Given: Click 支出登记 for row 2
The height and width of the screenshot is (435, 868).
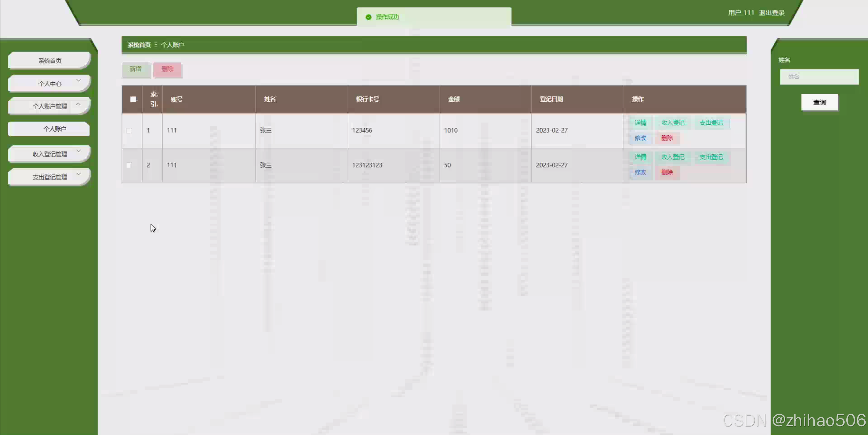Looking at the screenshot, I should tap(711, 157).
